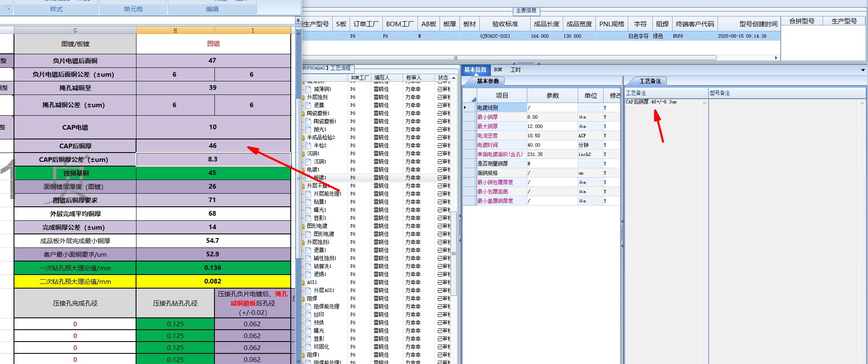Click the document icon beside 预烘

tap(308, 323)
